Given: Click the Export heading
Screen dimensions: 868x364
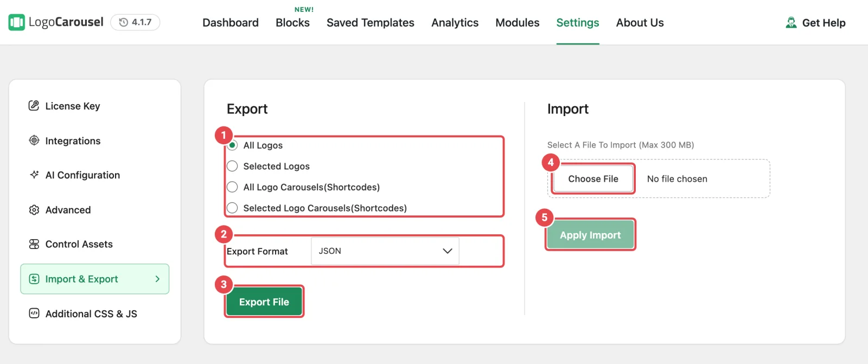Looking at the screenshot, I should tap(247, 109).
